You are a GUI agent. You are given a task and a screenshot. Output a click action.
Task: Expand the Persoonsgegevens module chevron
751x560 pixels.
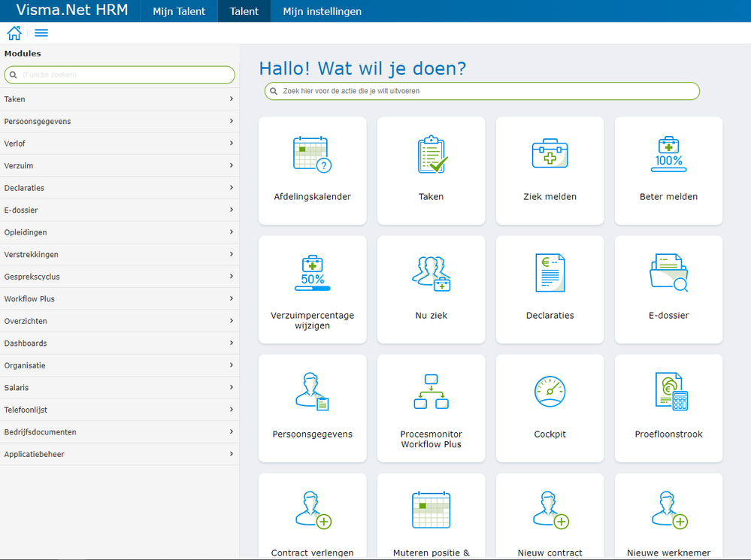click(232, 121)
